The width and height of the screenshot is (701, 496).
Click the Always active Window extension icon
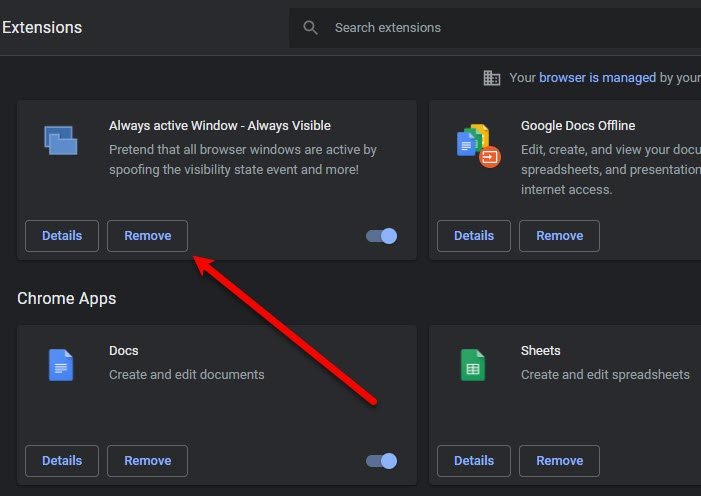[61, 140]
